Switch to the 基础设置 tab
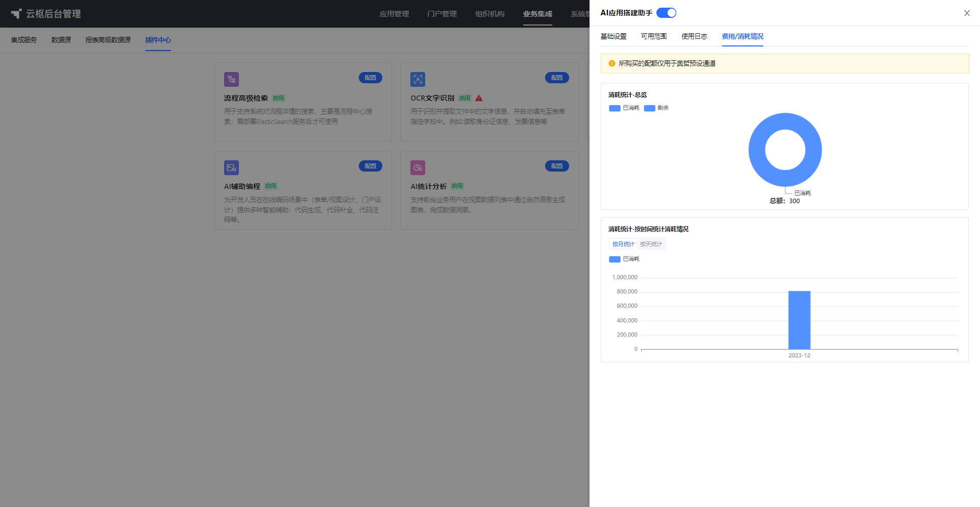 [x=614, y=36]
